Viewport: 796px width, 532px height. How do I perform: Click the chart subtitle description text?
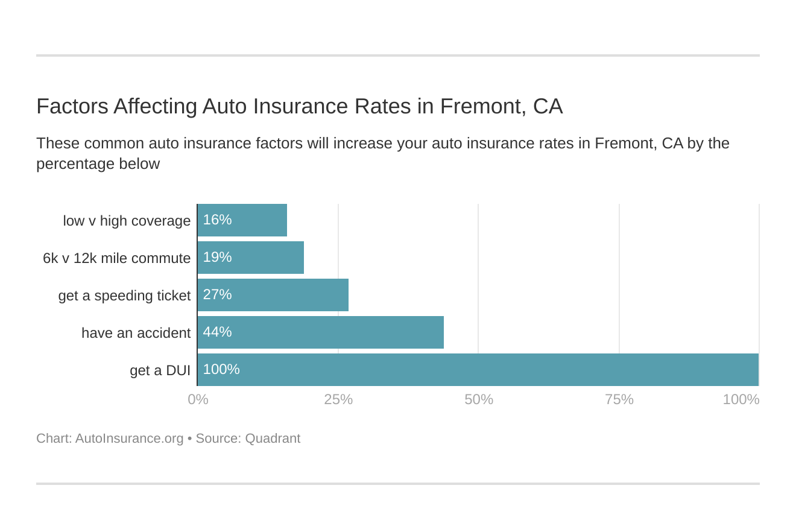(x=382, y=153)
